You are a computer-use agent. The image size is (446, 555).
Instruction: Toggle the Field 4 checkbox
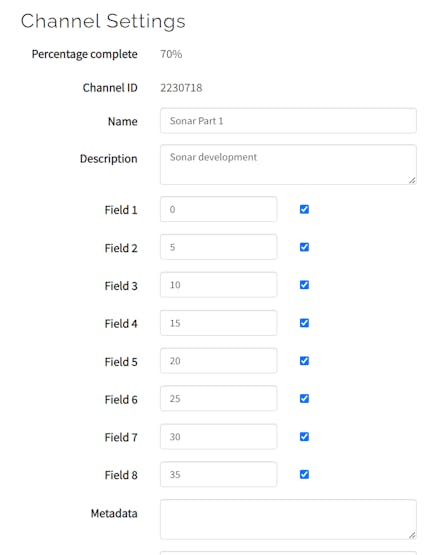click(304, 323)
